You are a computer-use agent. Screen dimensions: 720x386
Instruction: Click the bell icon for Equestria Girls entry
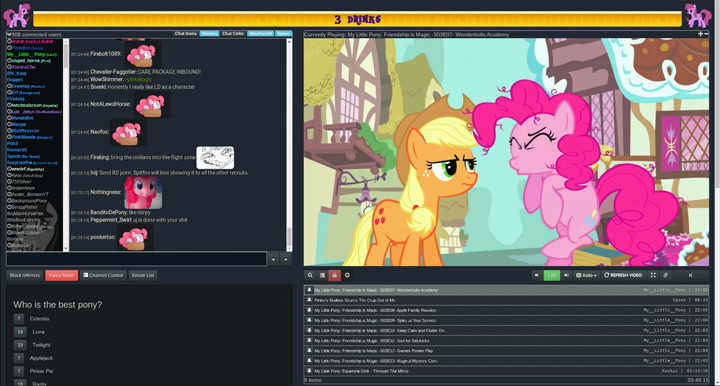point(309,371)
